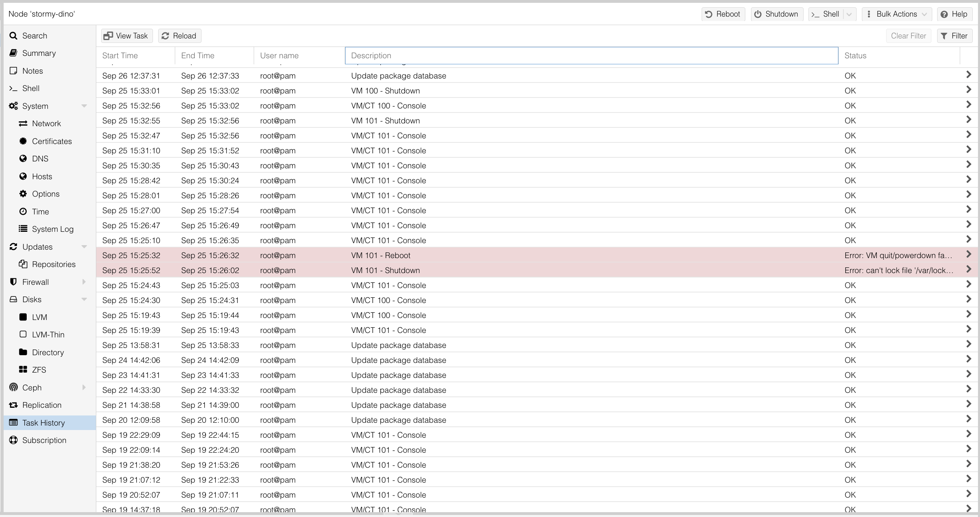Click the Replication sidebar icon

[13, 405]
